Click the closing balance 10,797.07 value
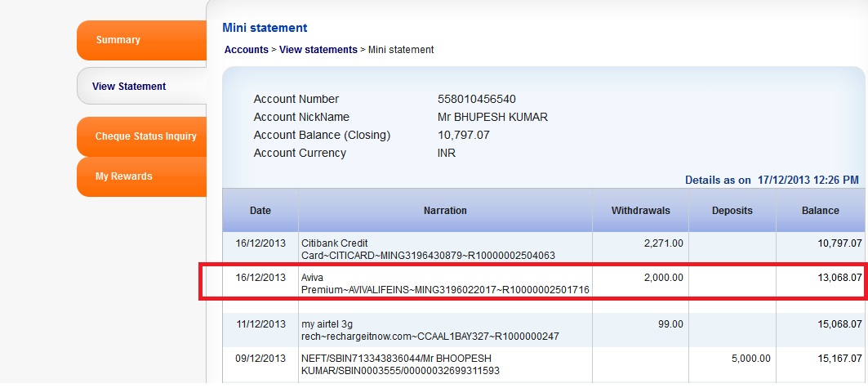The image size is (868, 388). 463,135
